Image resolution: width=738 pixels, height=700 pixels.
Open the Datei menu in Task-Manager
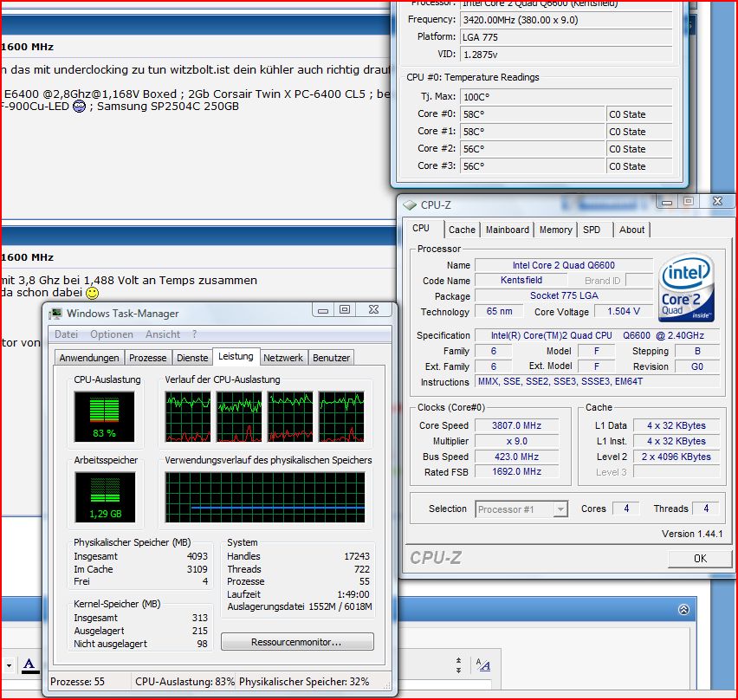tap(66, 334)
